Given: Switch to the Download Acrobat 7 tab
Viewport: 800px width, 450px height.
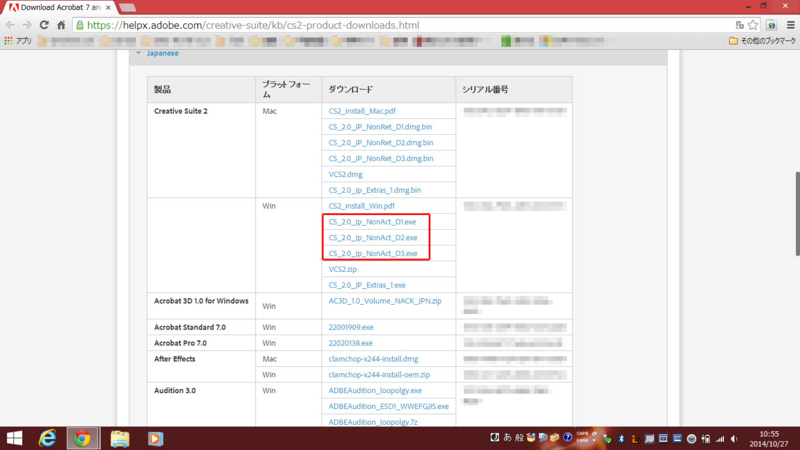Looking at the screenshot, I should pos(60,8).
